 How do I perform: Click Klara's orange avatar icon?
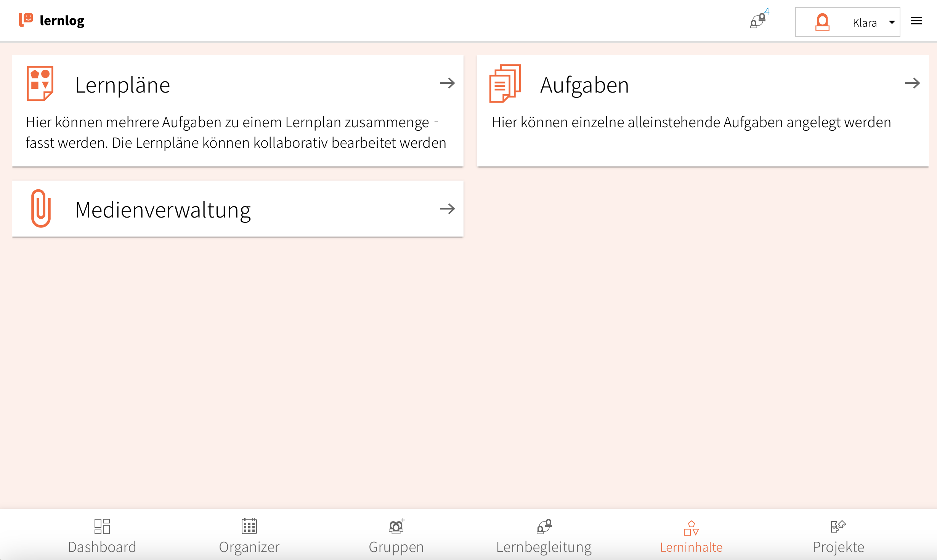pyautogui.click(x=822, y=22)
